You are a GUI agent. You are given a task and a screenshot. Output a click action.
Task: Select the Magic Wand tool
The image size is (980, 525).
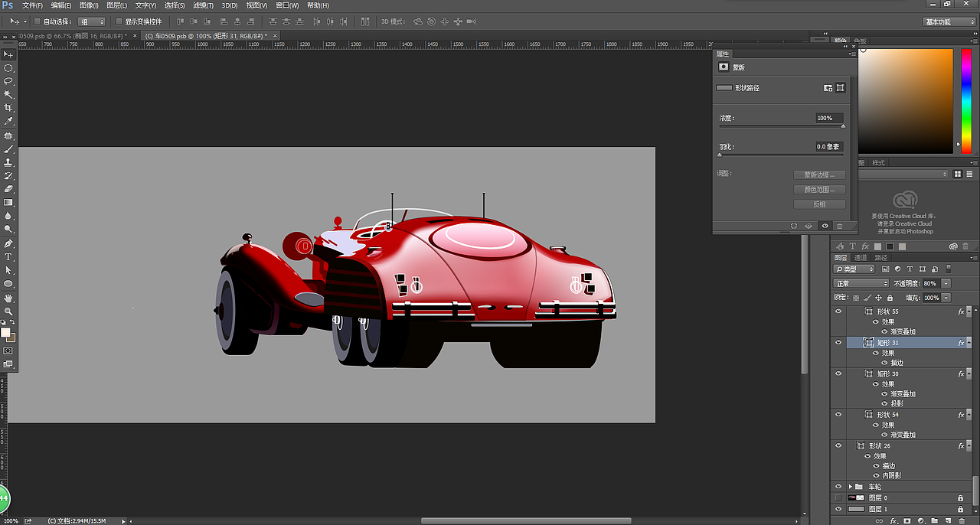pyautogui.click(x=8, y=95)
